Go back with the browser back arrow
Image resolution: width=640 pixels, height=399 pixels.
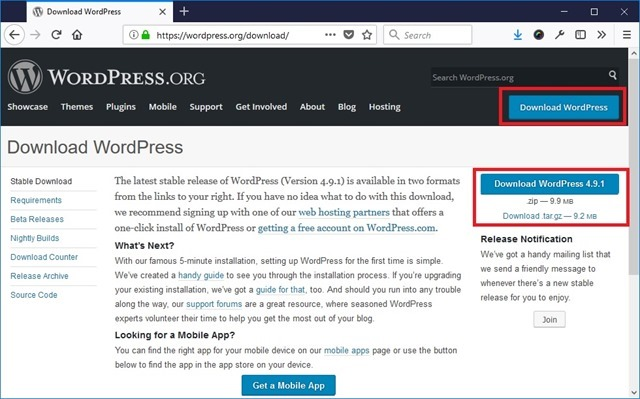[x=15, y=35]
